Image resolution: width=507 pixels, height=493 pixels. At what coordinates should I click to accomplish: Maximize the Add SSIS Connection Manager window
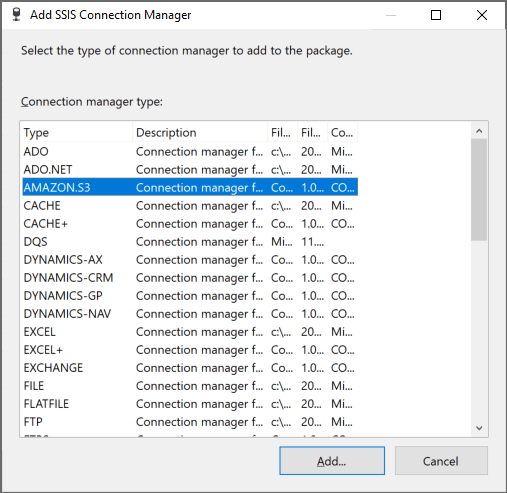click(436, 15)
